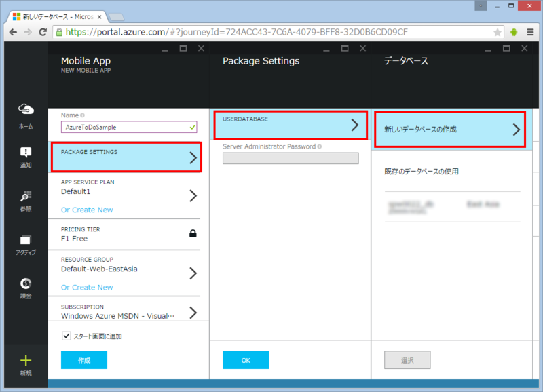Close the Package Settings blade
This screenshot has width=543, height=392.
tap(363, 48)
